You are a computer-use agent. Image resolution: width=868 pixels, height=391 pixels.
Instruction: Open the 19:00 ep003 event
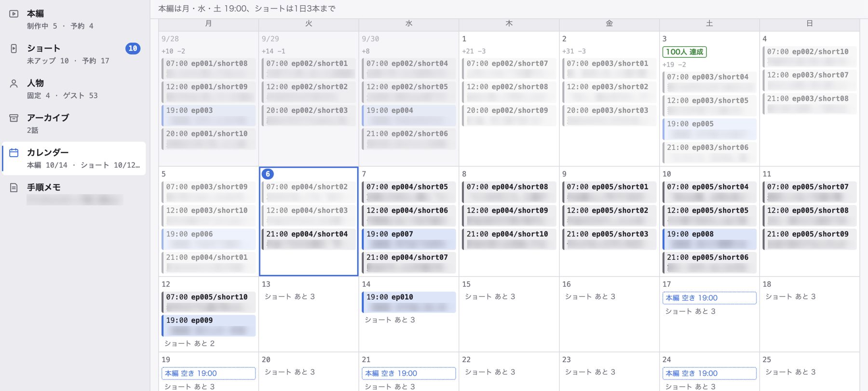[208, 116]
